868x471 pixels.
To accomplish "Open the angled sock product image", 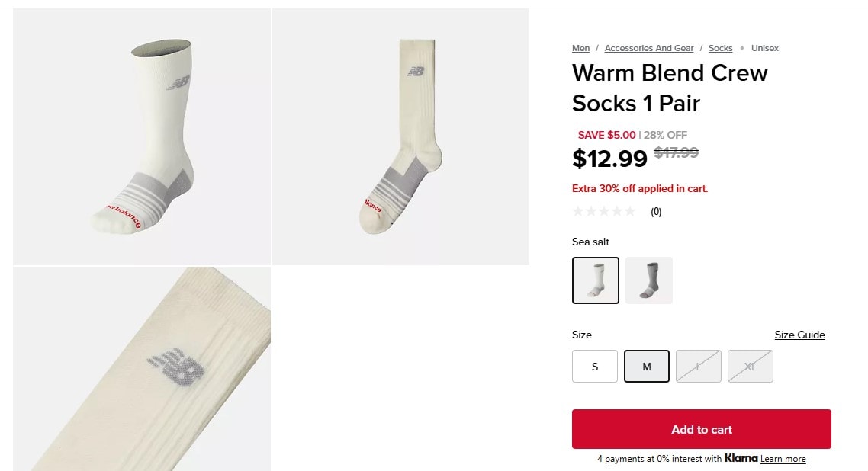I will point(143,137).
